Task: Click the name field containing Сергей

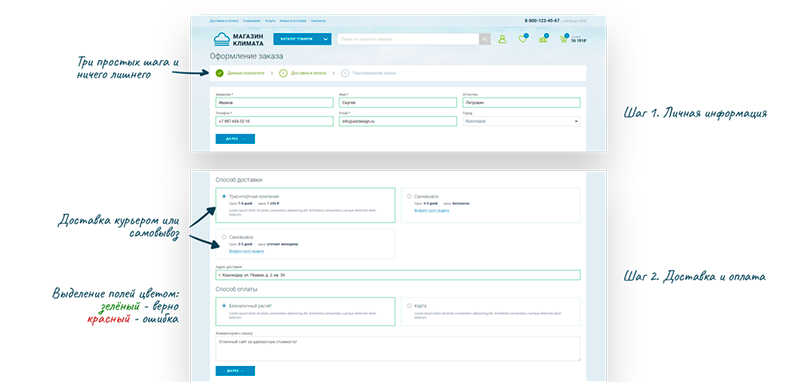Action: [x=398, y=103]
